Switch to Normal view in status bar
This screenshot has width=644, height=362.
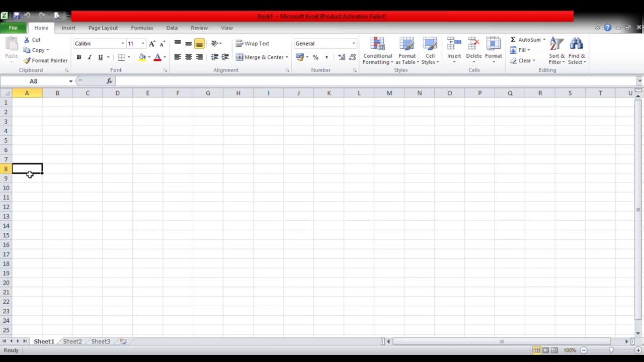pos(537,350)
